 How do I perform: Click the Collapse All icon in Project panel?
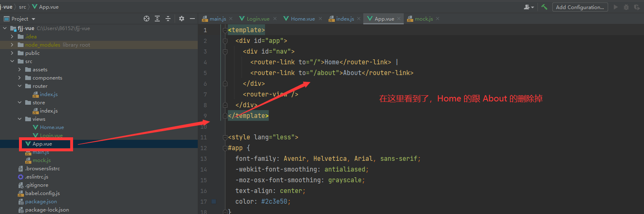coord(168,19)
